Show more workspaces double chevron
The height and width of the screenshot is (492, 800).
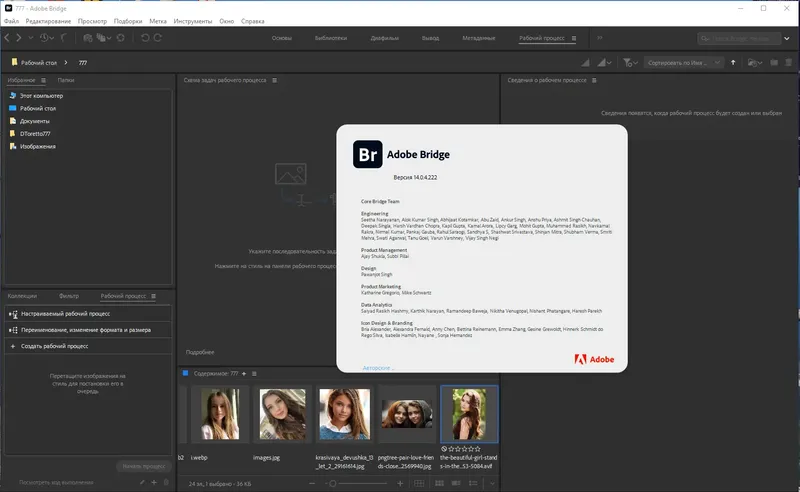(599, 38)
